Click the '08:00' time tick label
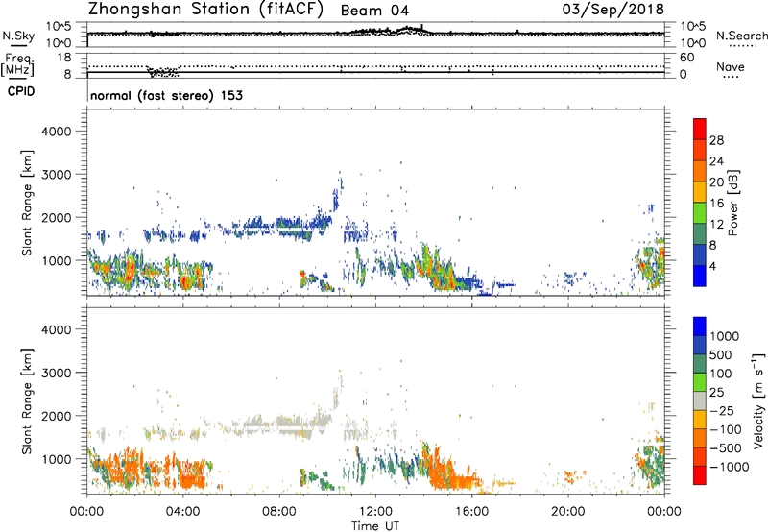The width and height of the screenshot is (768, 532). pos(279,512)
